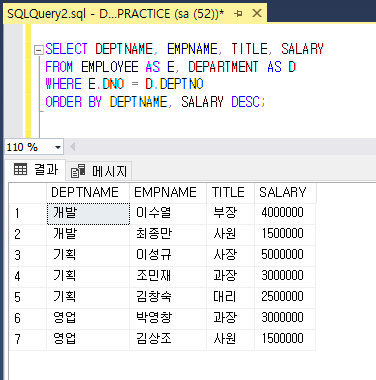Click the 개발 cell in row 1
This screenshot has width=376, height=380.
click(88, 214)
